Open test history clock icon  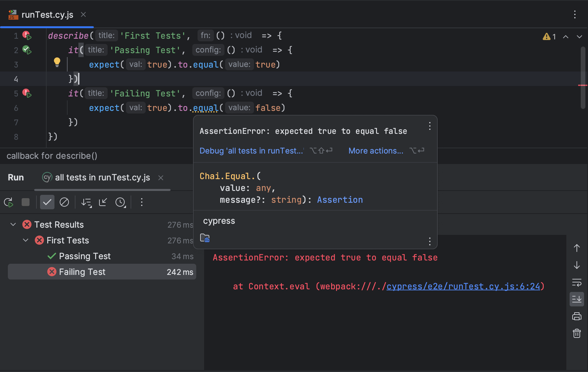pos(120,202)
